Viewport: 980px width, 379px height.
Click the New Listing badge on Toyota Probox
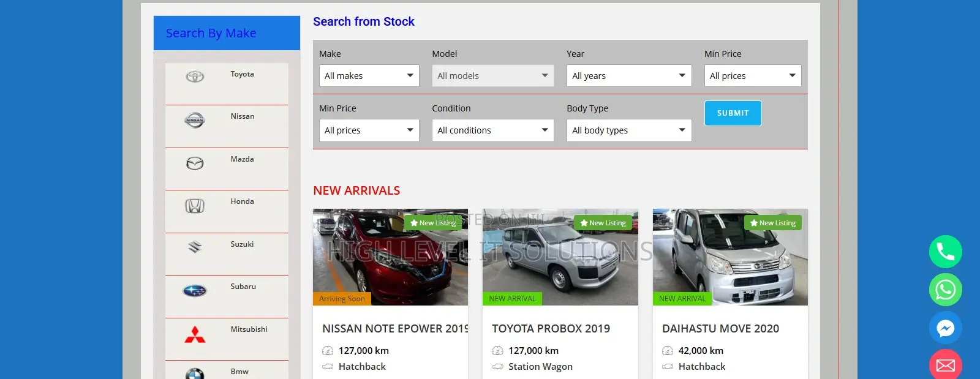tap(603, 223)
